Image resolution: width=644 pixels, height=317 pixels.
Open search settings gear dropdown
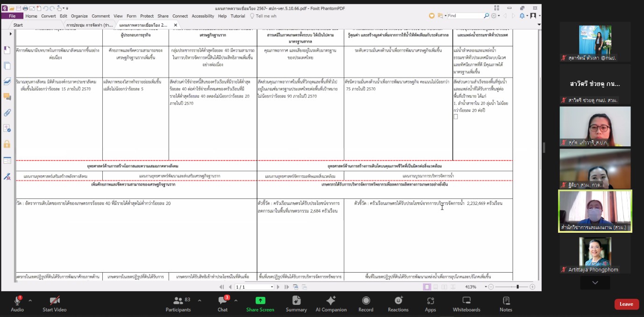click(495, 15)
